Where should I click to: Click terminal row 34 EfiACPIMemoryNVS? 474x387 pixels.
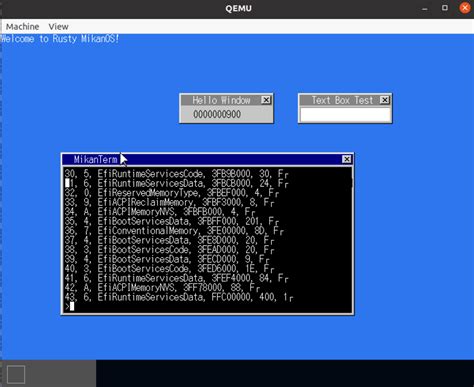[x=160, y=212]
